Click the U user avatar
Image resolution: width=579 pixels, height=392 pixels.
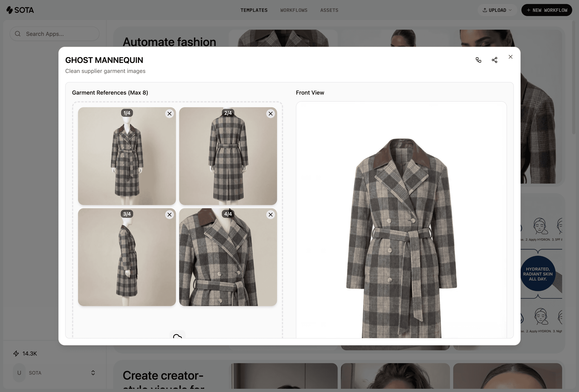coord(19,373)
